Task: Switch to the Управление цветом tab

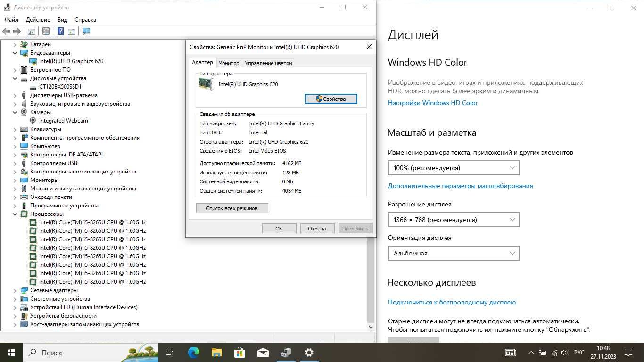Action: click(268, 63)
